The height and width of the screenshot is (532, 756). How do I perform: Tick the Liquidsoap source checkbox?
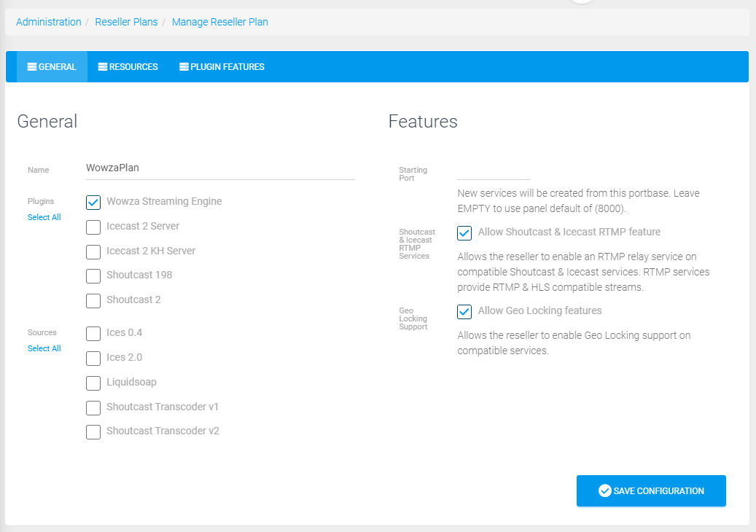(x=93, y=383)
